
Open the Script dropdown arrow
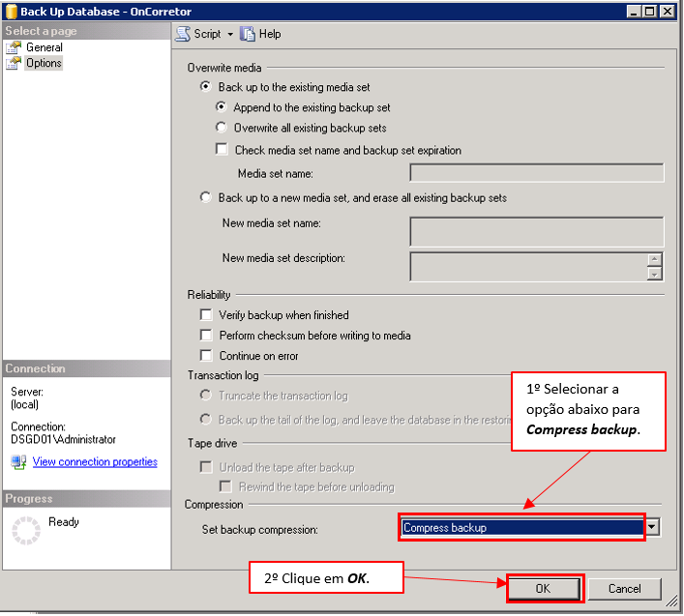tap(230, 34)
